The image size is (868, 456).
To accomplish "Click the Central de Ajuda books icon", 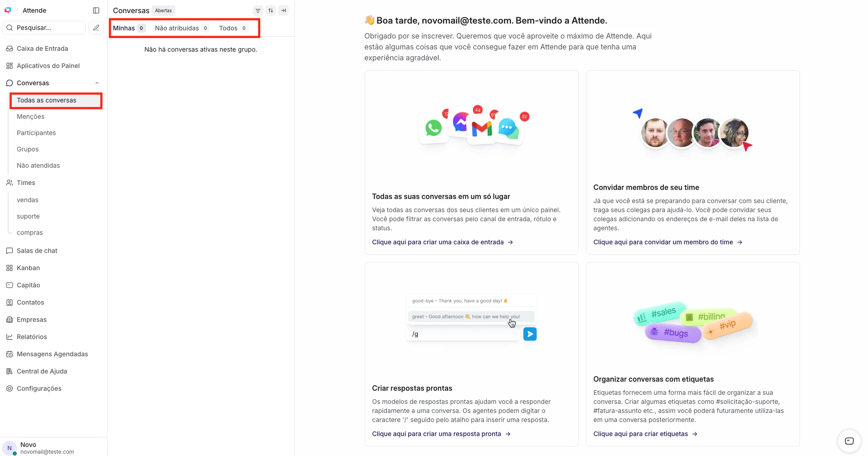I will [x=10, y=371].
